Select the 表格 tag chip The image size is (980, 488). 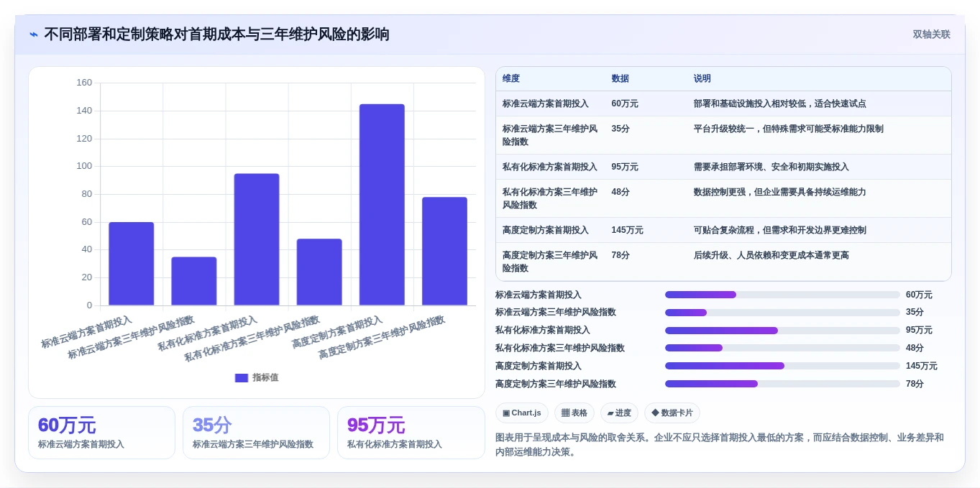point(574,413)
